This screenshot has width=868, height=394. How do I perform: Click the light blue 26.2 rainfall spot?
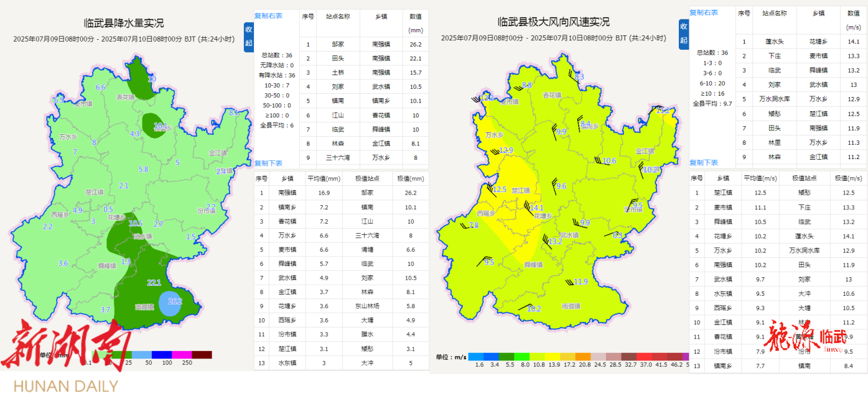171,303
